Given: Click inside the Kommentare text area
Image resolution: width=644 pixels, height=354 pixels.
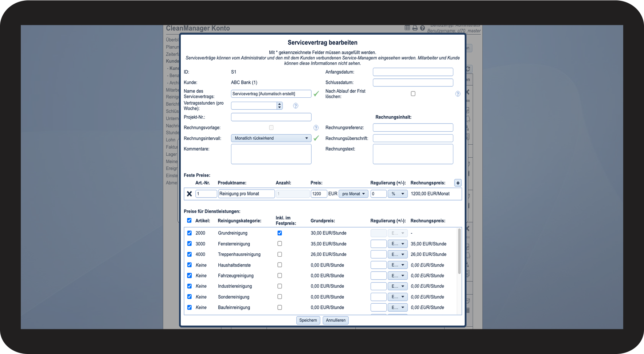Looking at the screenshot, I should (x=271, y=154).
